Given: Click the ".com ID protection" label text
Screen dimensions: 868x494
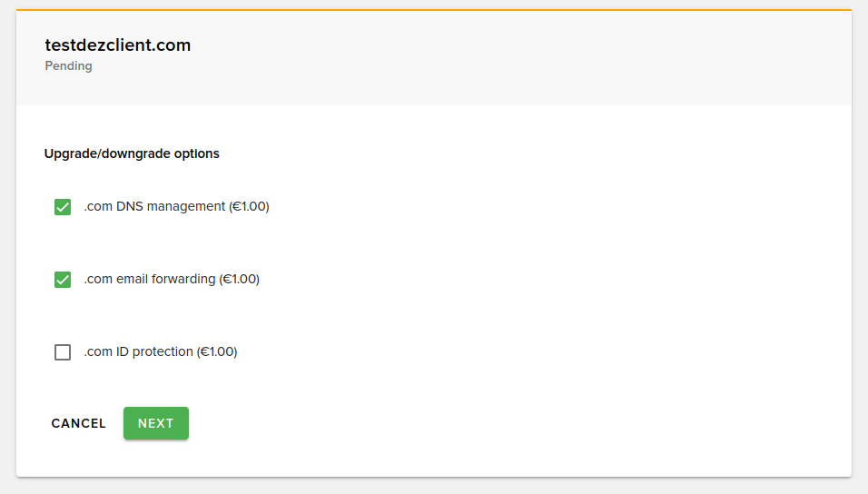Looking at the screenshot, I should click(139, 351).
